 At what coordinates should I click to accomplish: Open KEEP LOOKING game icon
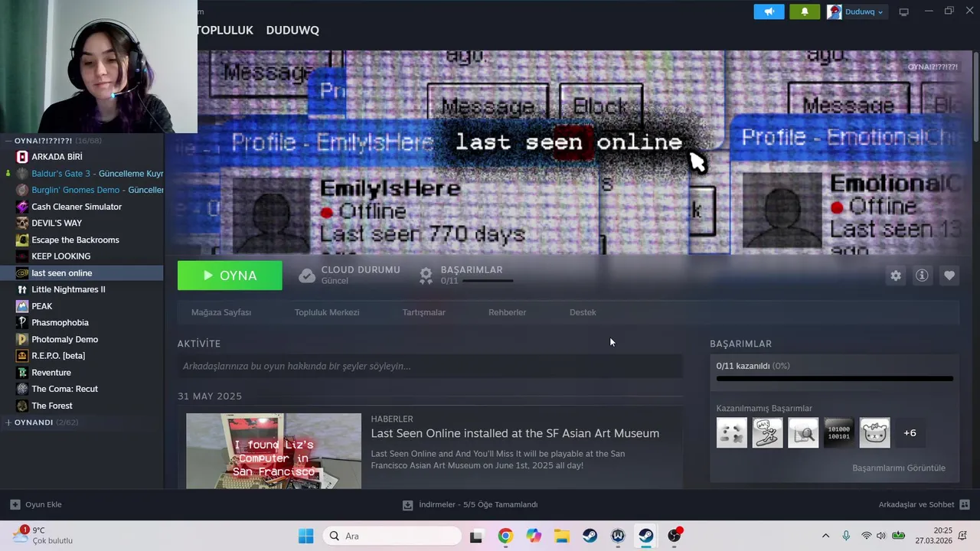point(22,256)
